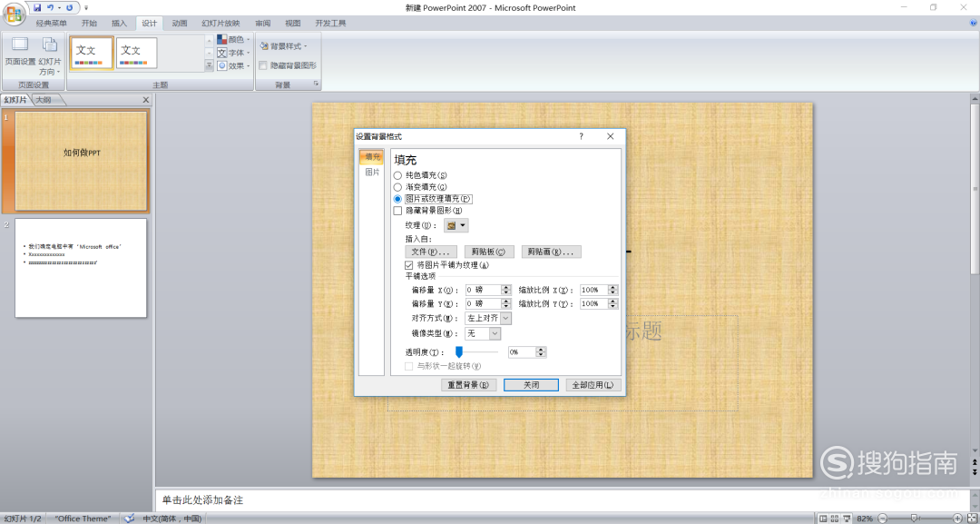
Task: Click the 偏移量 Y input field
Action: (484, 304)
